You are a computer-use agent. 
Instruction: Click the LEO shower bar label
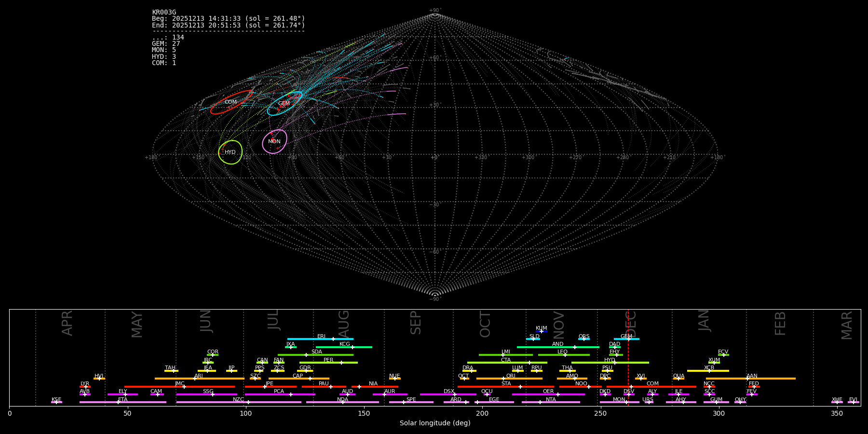tap(563, 352)
